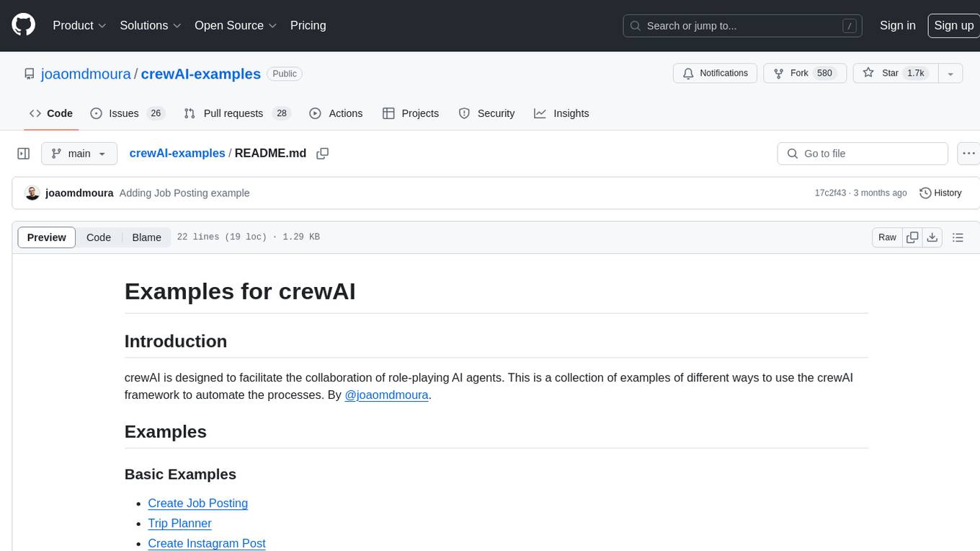Image resolution: width=980 pixels, height=551 pixels.
Task: Expand the Open Source menu
Action: (236, 25)
